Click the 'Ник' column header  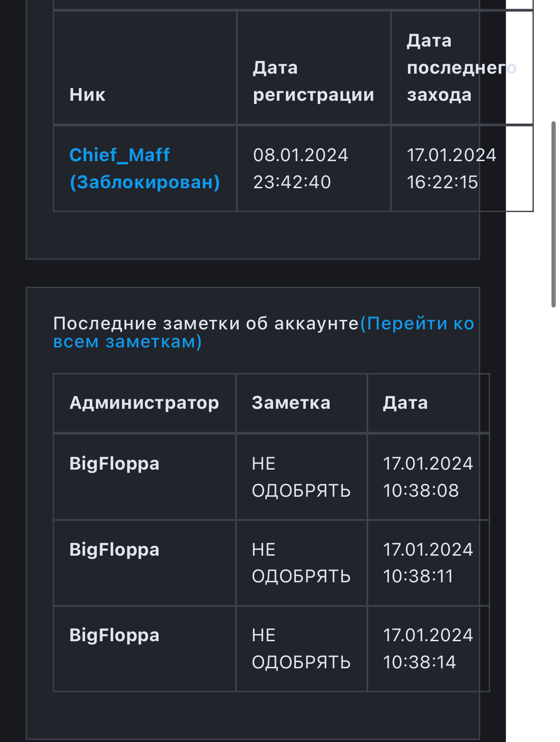pos(87,95)
